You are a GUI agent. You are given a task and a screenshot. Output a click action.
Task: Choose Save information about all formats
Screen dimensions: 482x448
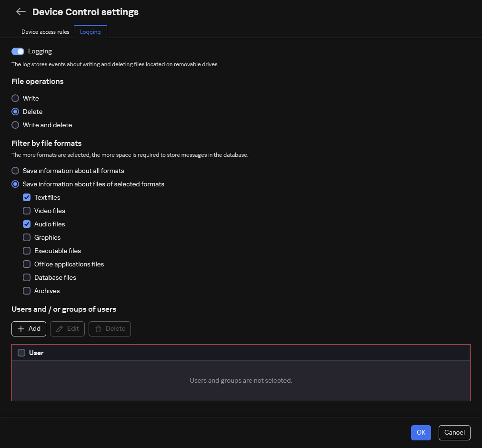(x=15, y=171)
